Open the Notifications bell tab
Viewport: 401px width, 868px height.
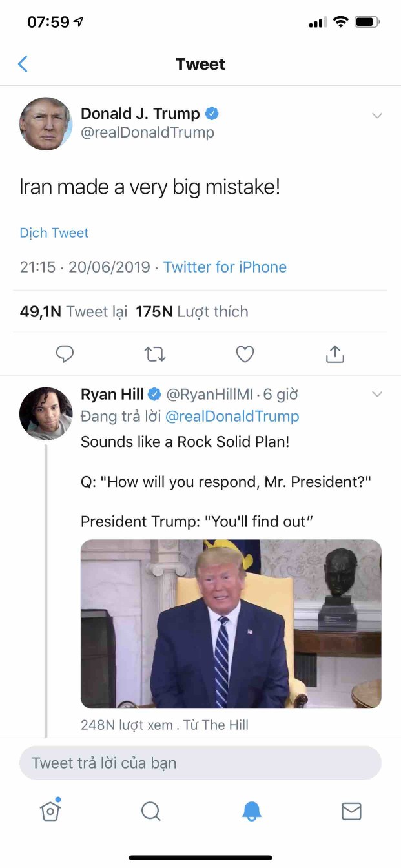pos(251,811)
